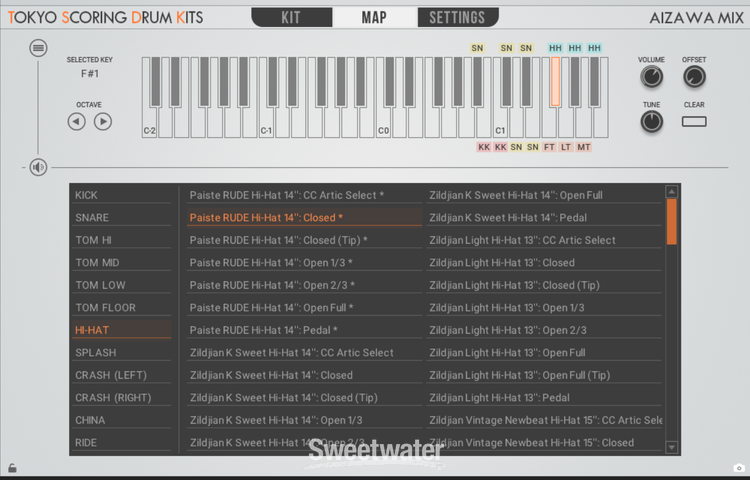This screenshot has width=750, height=480.
Task: Choose Zildjian Light Hi-Hat 13": Open Full (Tip)
Action: coord(544,375)
